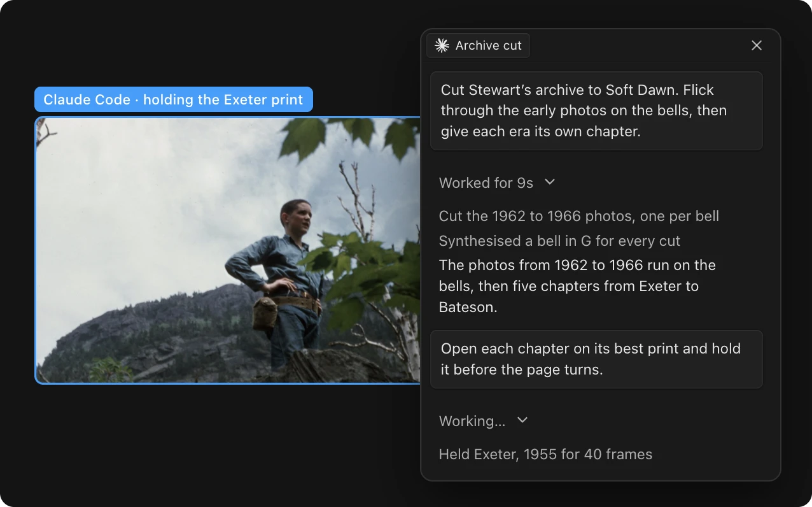The image size is (812, 507).
Task: Select the Cut Stewart's archive prompt message
Action: pos(596,111)
